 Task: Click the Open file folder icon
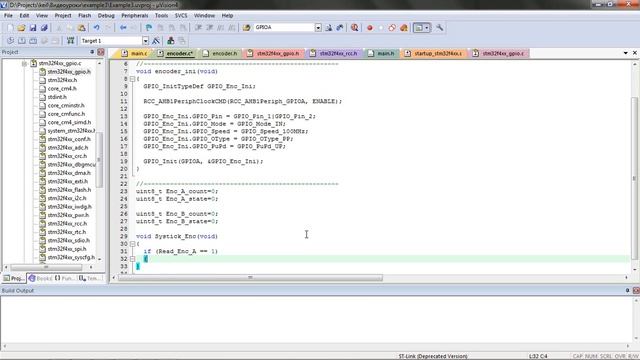22,28
